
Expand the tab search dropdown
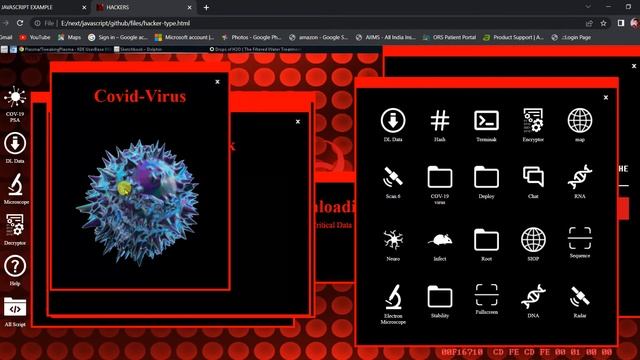tap(588, 7)
